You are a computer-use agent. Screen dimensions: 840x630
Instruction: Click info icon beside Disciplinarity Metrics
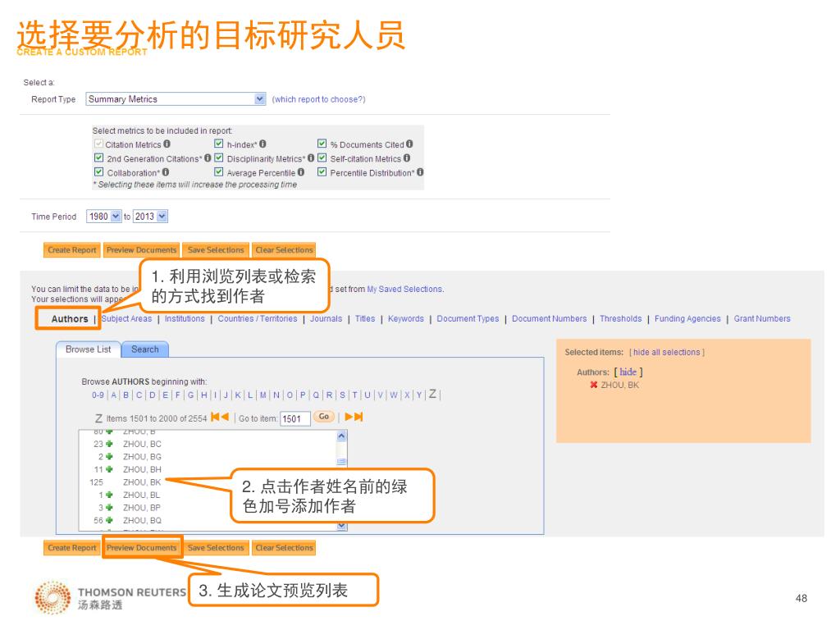coord(311,158)
